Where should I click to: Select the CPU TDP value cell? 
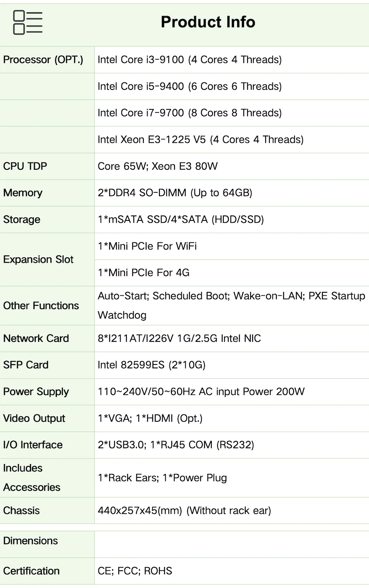click(x=158, y=166)
